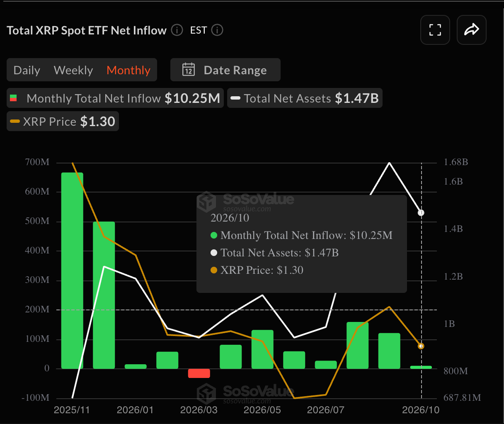
Task: Click the EST timezone label
Action: (x=199, y=30)
